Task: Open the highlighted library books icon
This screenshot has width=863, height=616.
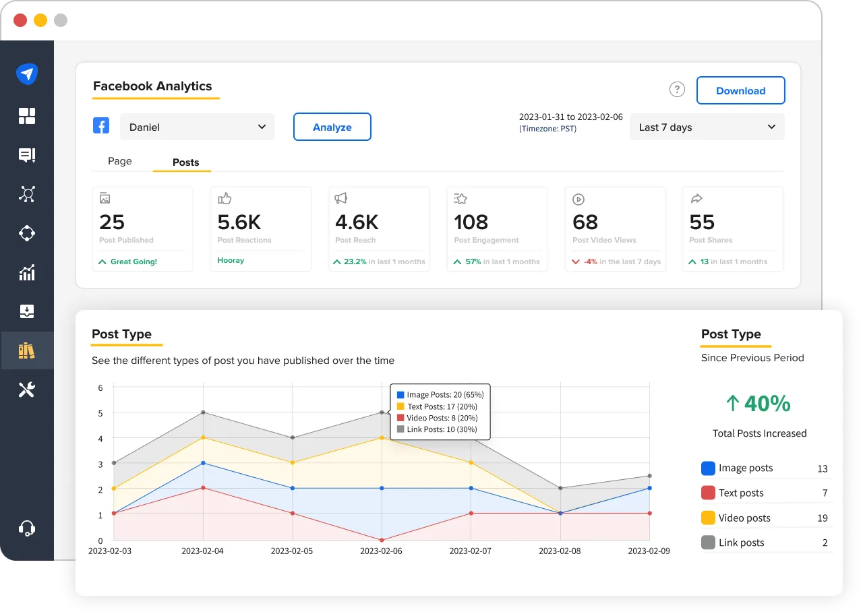Action: point(27,350)
